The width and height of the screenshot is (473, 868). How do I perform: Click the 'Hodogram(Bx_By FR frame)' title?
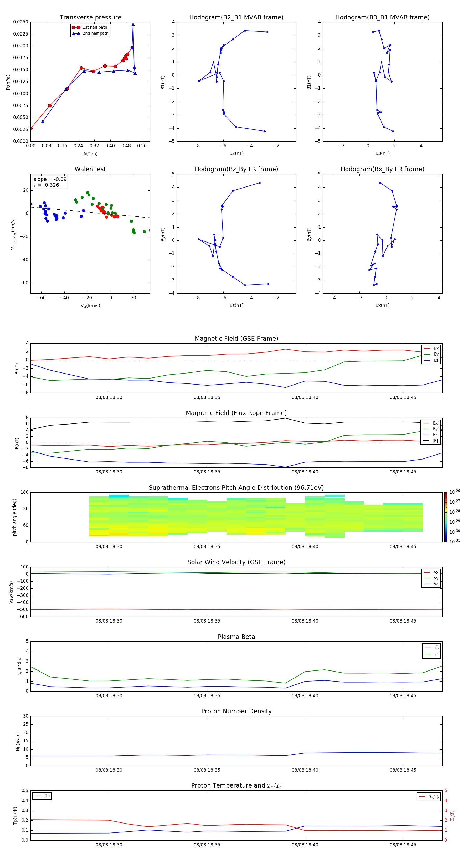(x=382, y=169)
